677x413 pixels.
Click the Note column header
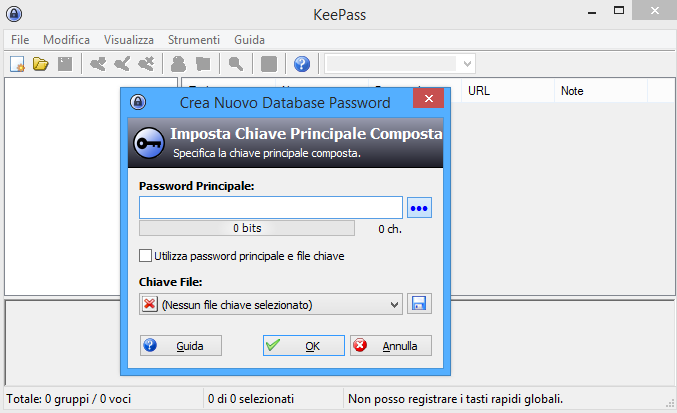click(x=601, y=91)
